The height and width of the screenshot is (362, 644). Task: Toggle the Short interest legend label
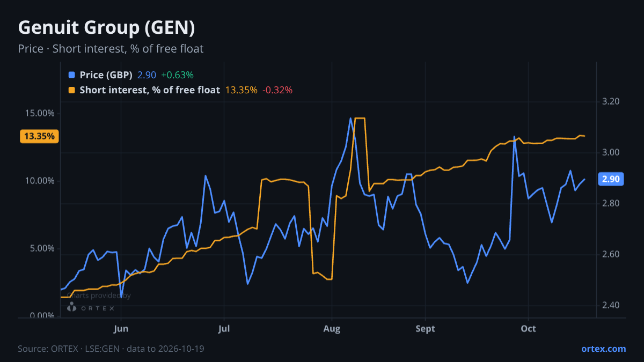click(x=150, y=90)
